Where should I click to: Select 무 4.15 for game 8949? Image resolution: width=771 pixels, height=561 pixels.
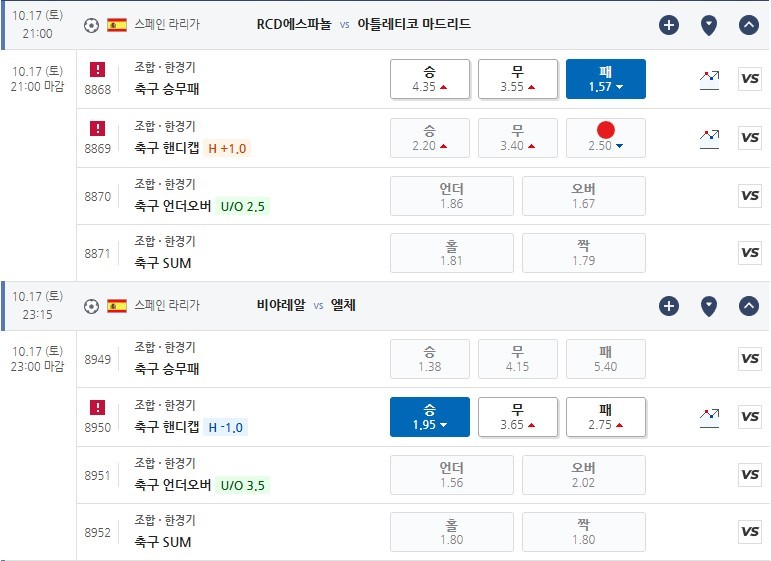point(518,359)
